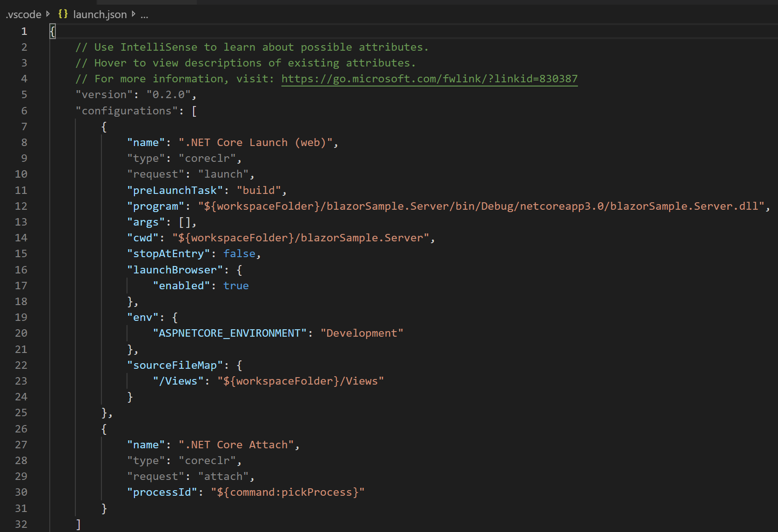This screenshot has width=778, height=532.
Task: Click the "false" value of stopAtEntry
Action: [239, 253]
